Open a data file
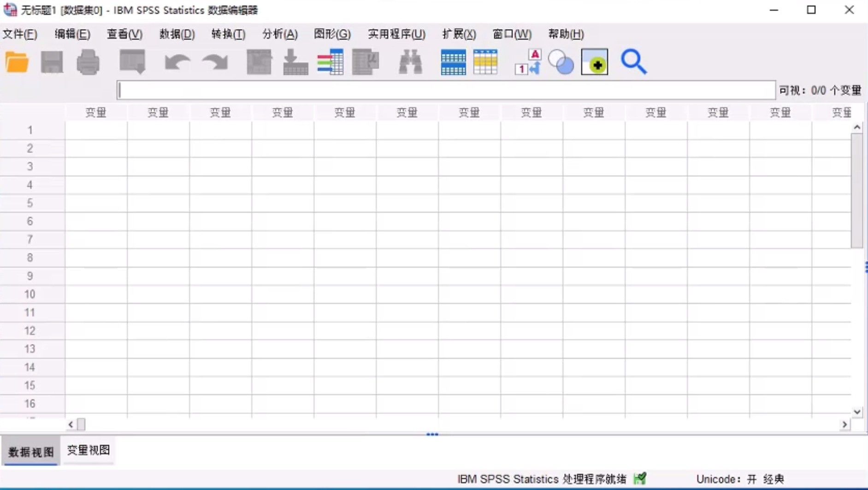 point(17,62)
